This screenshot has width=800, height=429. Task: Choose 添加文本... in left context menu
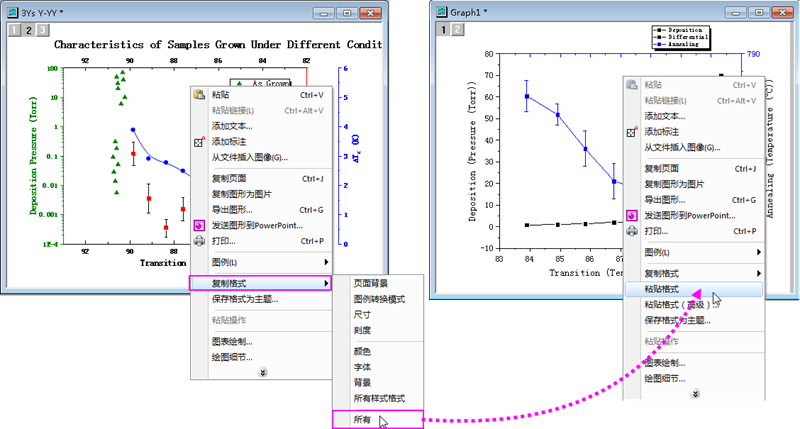pos(232,126)
